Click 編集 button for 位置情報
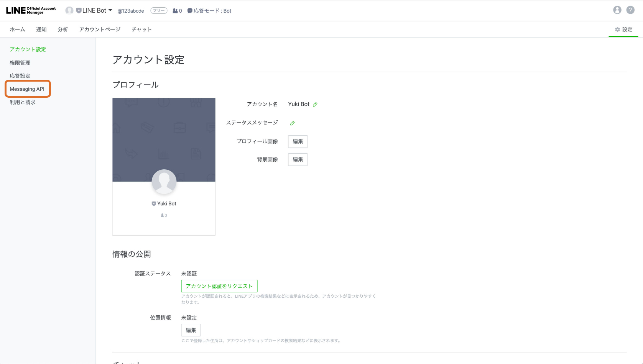Viewport: 643px width, 364px height. click(x=191, y=330)
